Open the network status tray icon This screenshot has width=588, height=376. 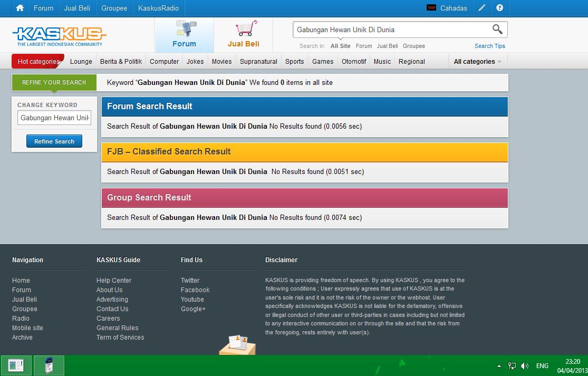click(512, 366)
